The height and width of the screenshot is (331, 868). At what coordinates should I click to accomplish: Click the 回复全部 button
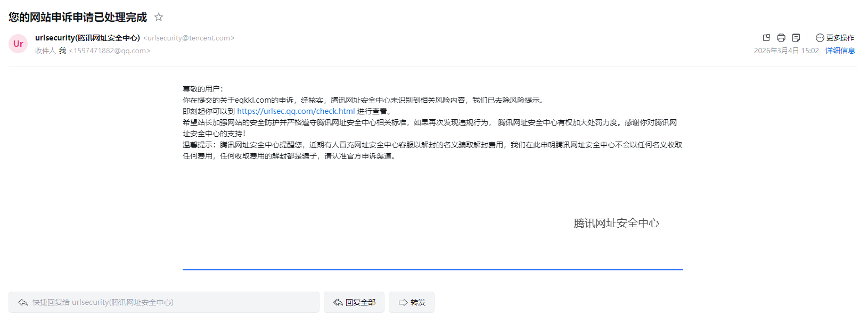354,302
